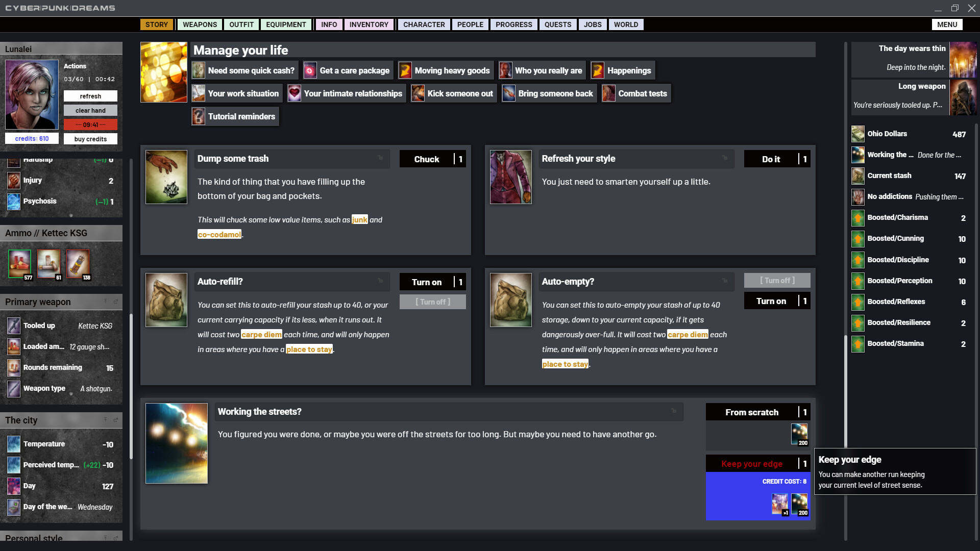Click the Ohio Dollars currency icon
The image size is (980, 551).
pos(857,134)
